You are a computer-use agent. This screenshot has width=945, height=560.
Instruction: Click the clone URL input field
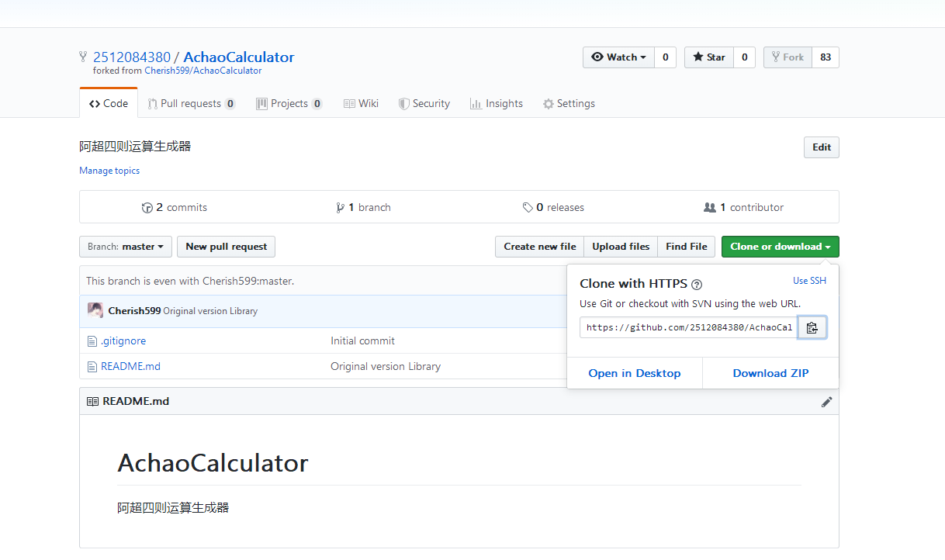click(689, 327)
